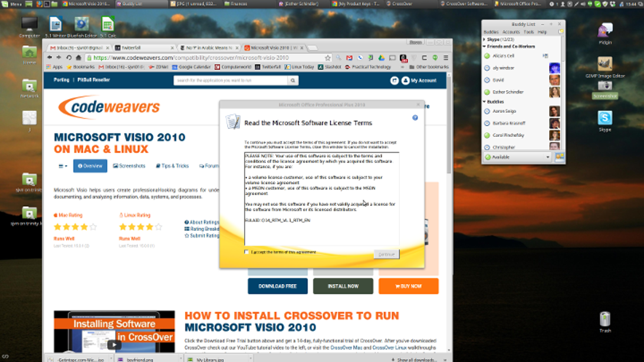Open the 5.1 Writer desktop icon
The image size is (644, 362).
[55, 27]
